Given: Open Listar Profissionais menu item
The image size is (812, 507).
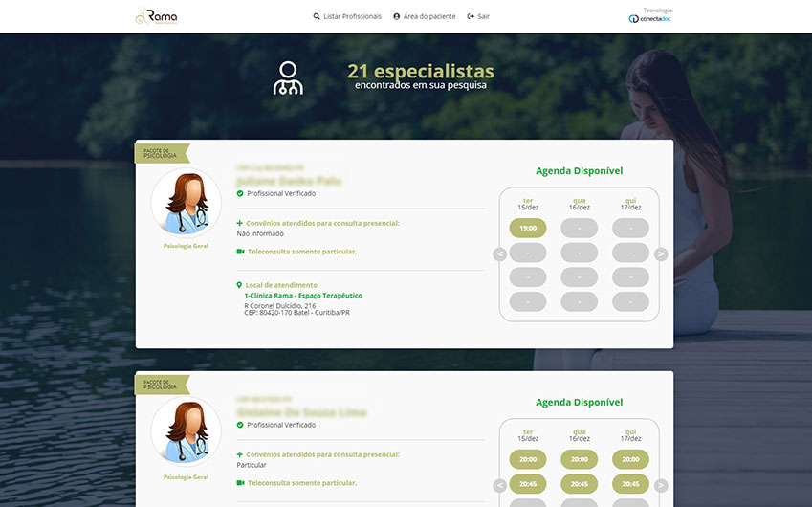Looking at the screenshot, I should 352,16.
